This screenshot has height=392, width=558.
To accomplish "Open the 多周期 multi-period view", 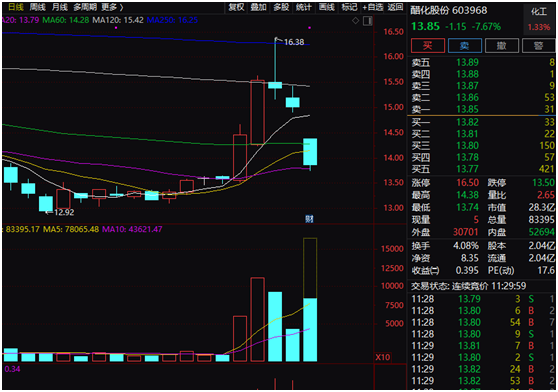I will pos(85,7).
